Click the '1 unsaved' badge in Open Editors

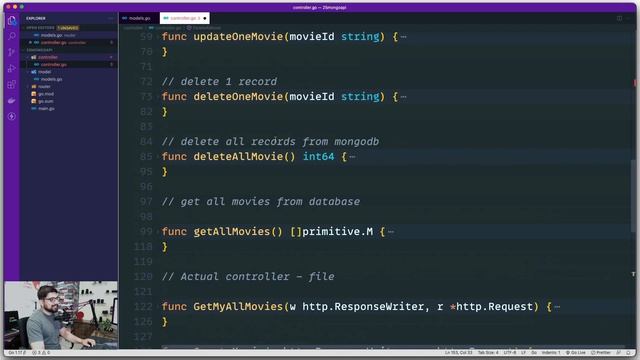68,28
